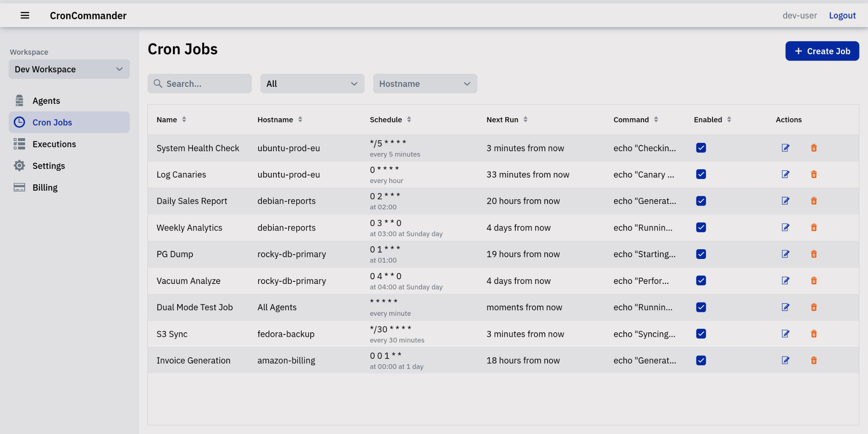Image resolution: width=868 pixels, height=434 pixels.
Task: Edit the System Health Check job
Action: tap(785, 148)
